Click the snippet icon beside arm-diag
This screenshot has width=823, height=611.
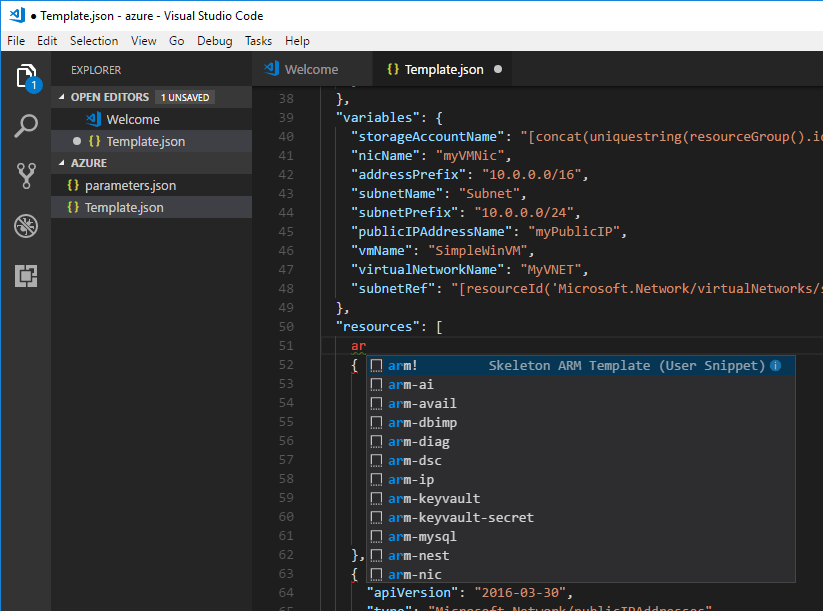(376, 441)
